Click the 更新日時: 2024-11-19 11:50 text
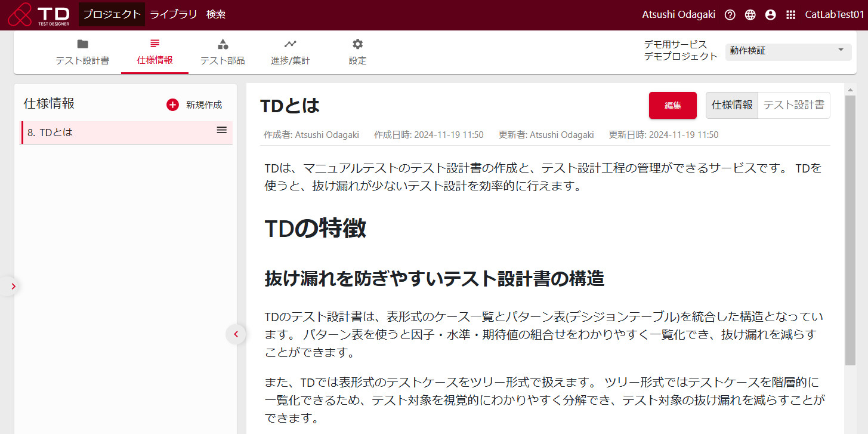Viewport: 868px width, 434px height. pos(663,135)
